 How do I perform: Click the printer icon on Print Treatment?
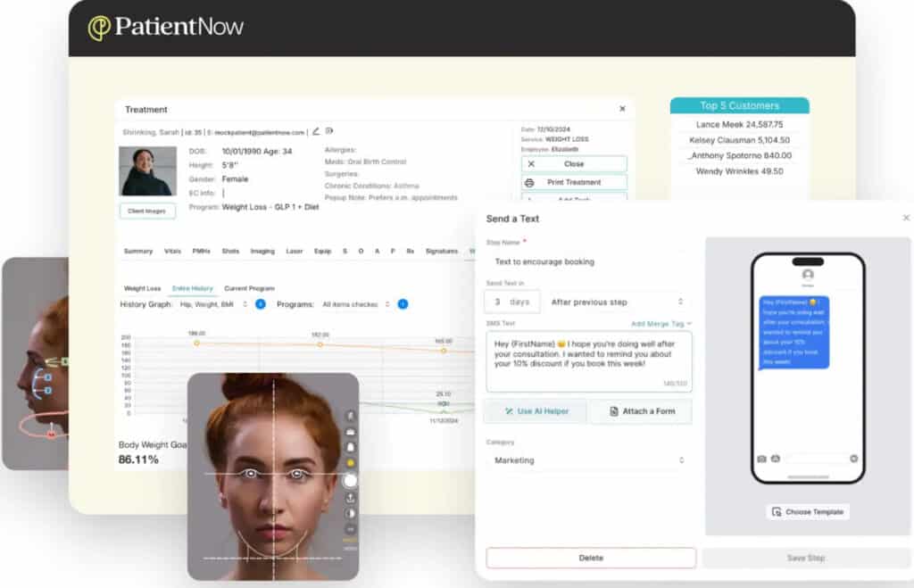click(529, 182)
